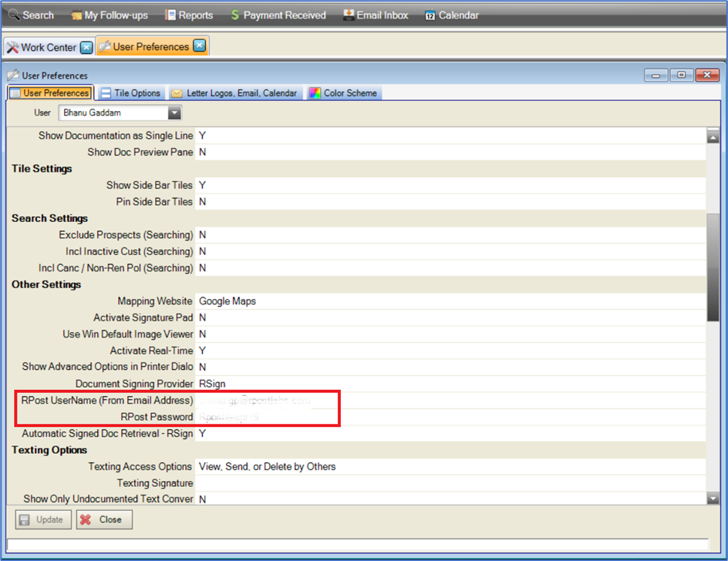Close the Work Center tab

tap(86, 47)
